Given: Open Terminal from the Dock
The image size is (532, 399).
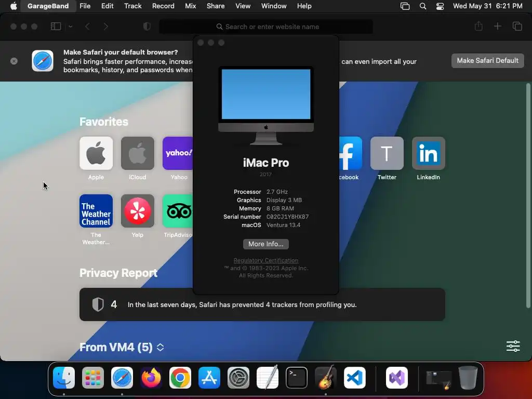Looking at the screenshot, I should 297,378.
